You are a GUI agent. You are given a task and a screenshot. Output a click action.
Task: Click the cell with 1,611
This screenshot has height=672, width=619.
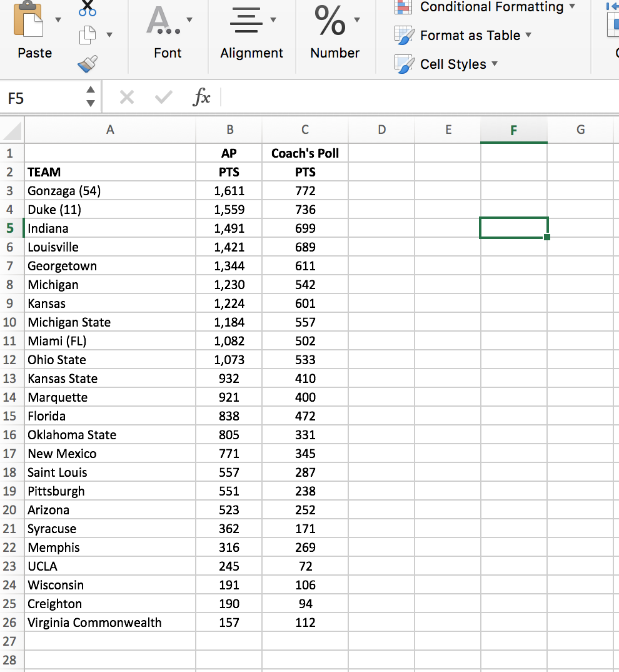(229, 191)
